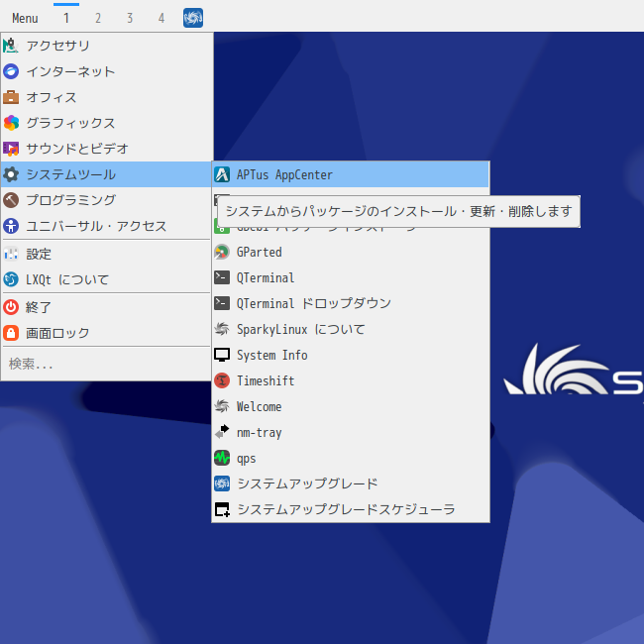Open the ユニバーサル・アクセス accessibility icon
This screenshot has width=644, height=644.
[11, 226]
